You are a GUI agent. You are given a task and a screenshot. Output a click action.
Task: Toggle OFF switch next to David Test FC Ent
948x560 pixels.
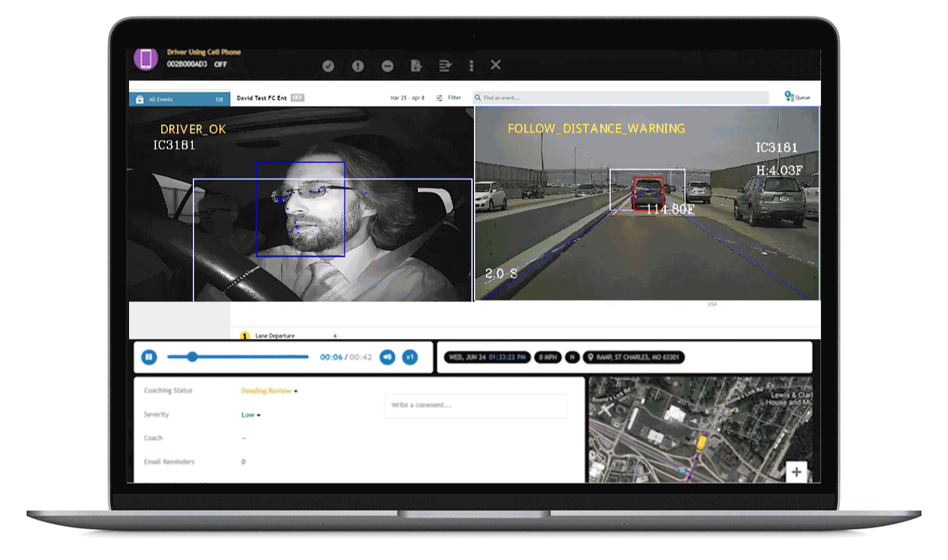pyautogui.click(x=298, y=97)
